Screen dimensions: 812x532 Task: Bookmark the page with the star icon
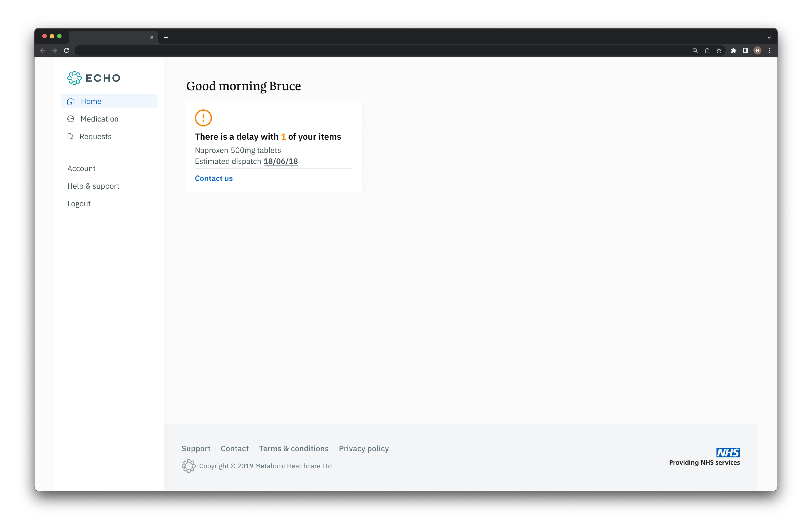click(719, 51)
